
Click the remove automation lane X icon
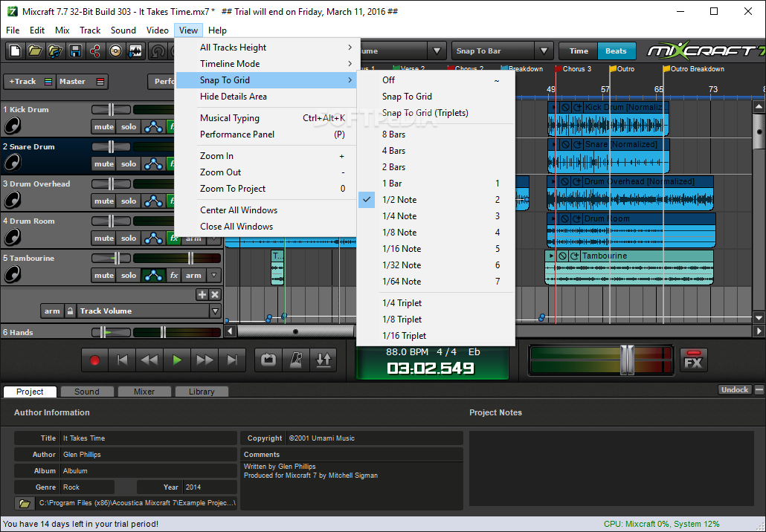tap(215, 294)
